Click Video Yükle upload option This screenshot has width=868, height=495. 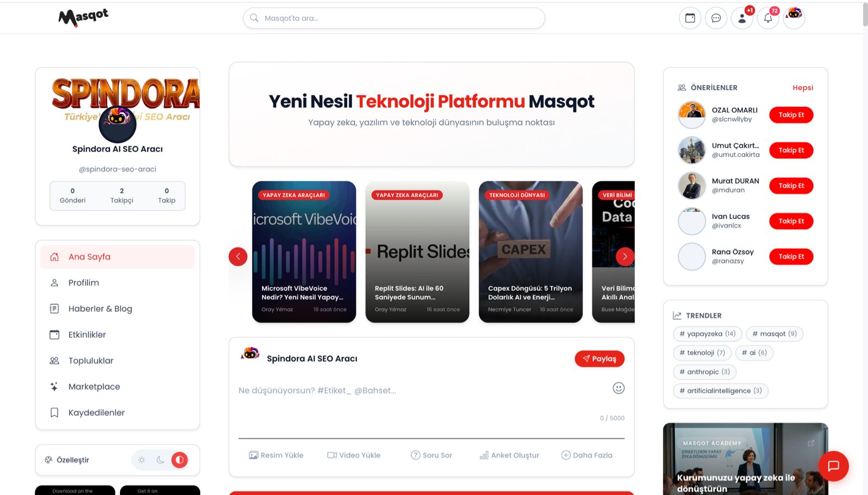[354, 455]
